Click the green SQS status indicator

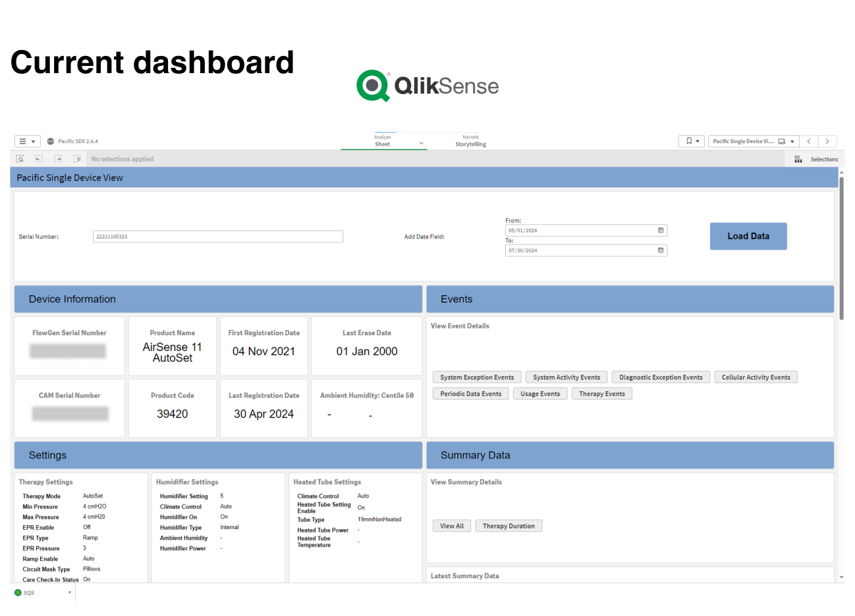[x=18, y=592]
